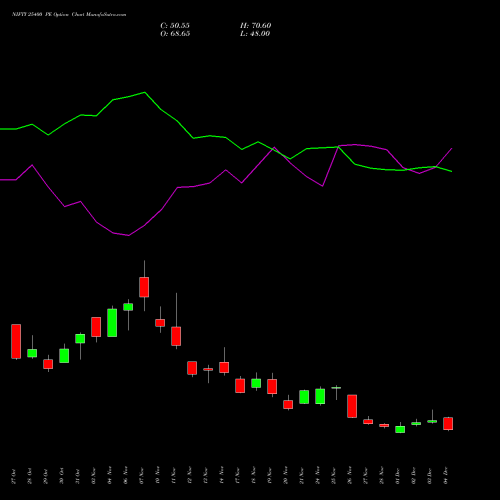Click the close value 'C: 50.55'
Screen dimensions: 500x500
(x=175, y=26)
